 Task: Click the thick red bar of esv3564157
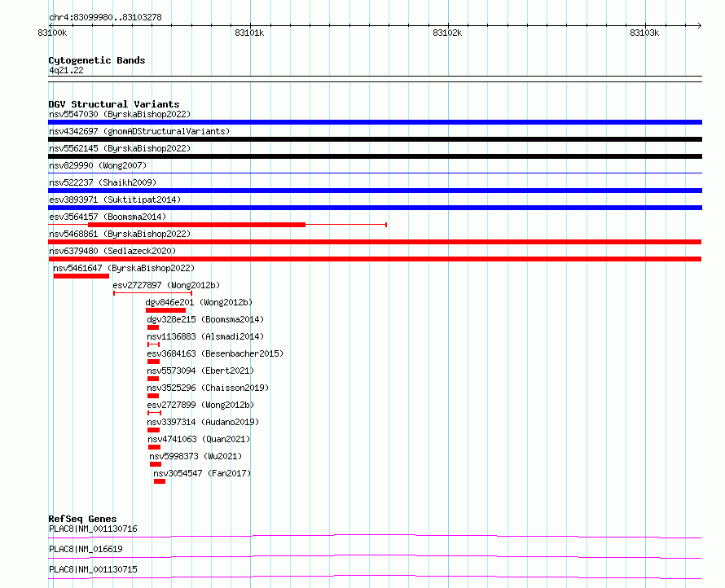click(x=196, y=225)
